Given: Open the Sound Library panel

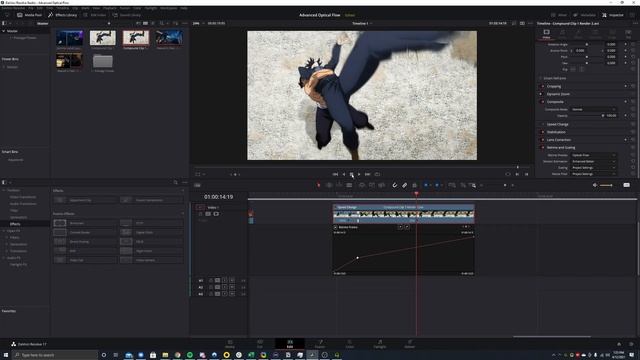Looking at the screenshot, I should (x=127, y=15).
